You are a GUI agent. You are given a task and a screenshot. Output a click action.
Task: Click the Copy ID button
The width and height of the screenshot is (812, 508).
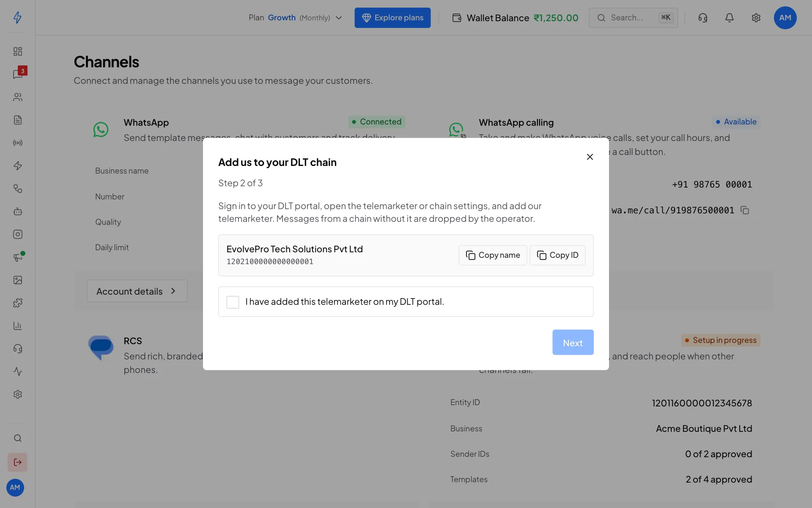(x=557, y=255)
